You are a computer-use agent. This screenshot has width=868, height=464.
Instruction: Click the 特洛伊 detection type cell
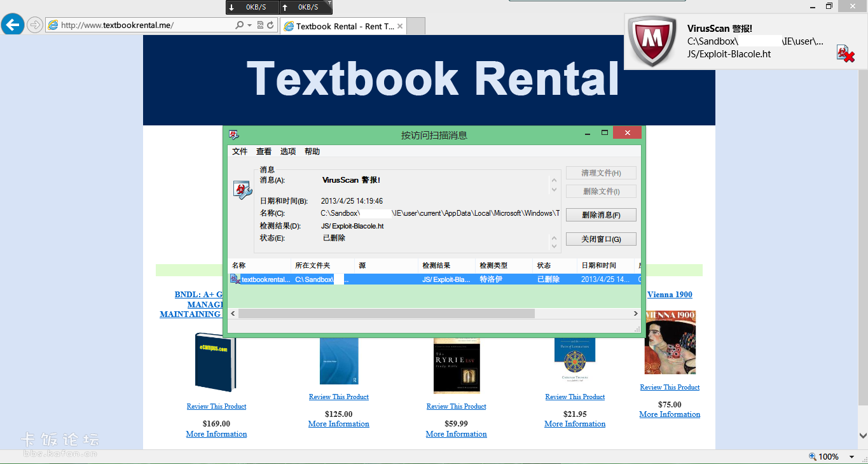(x=491, y=279)
